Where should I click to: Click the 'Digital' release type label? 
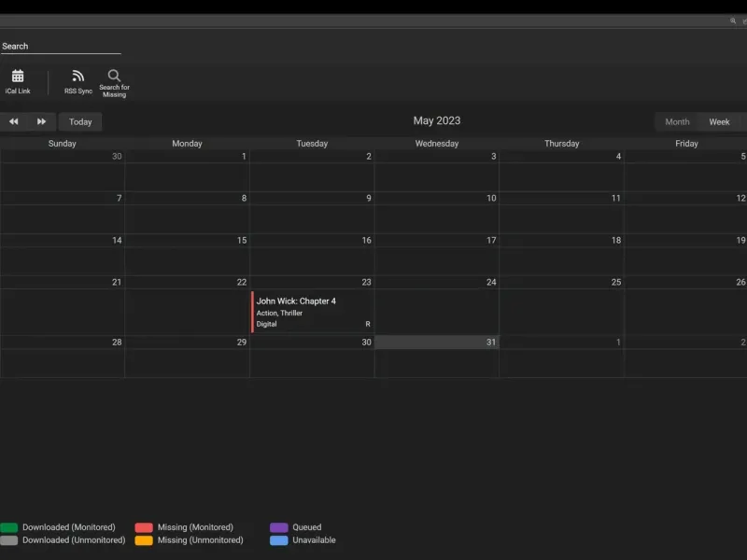click(266, 324)
